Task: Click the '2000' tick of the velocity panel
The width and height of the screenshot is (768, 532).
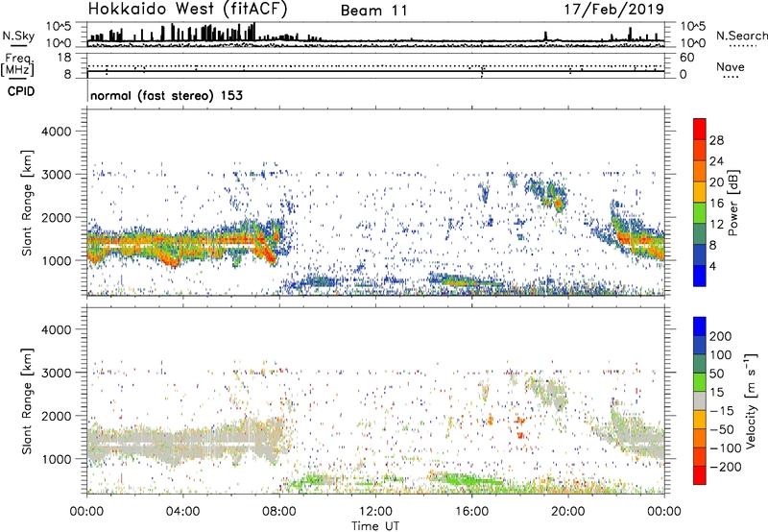Action: coord(57,416)
